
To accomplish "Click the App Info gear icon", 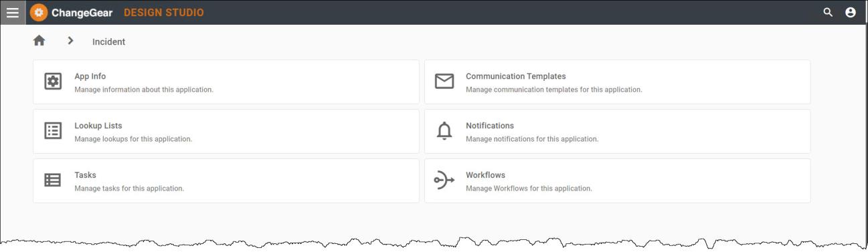I will coord(53,82).
